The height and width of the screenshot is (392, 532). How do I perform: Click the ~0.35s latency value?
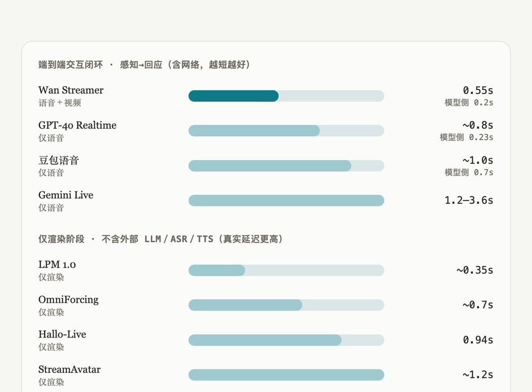coord(475,270)
